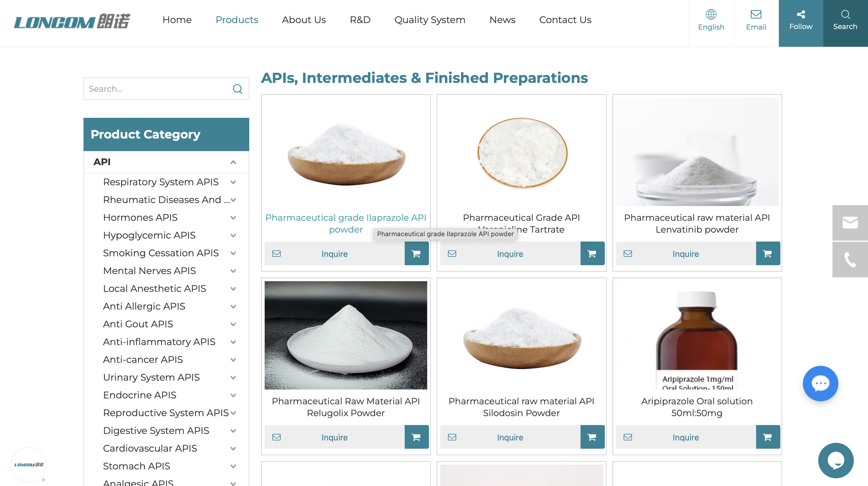868x486 pixels.
Task: Click the sidebar search magnifier icon
Action: click(237, 89)
